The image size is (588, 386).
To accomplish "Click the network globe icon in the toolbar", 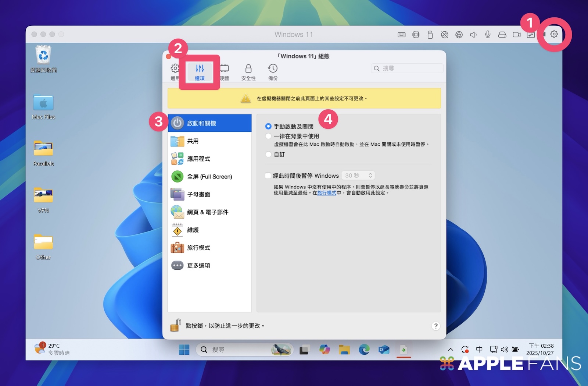I will 459,35.
